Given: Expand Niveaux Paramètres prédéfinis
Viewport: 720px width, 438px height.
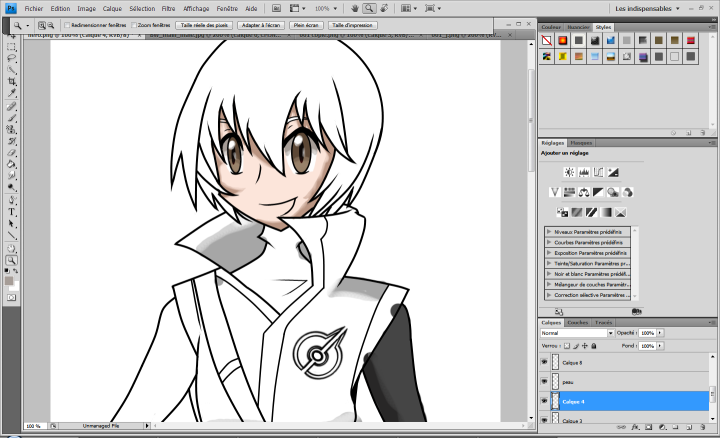Looking at the screenshot, I should [549, 232].
